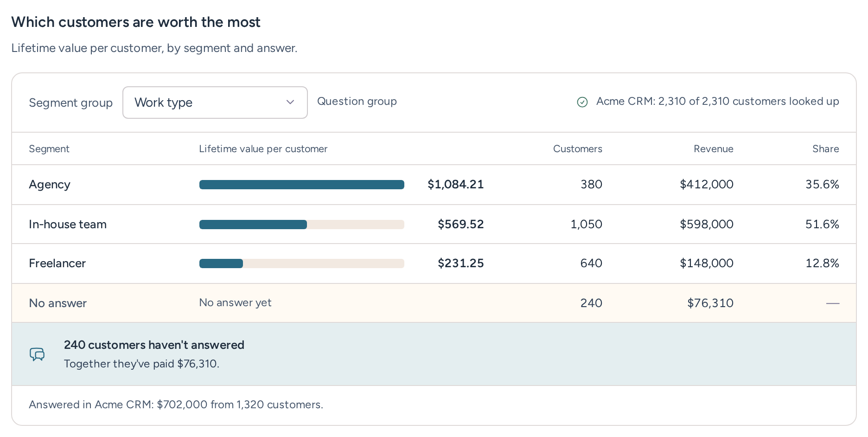Open the Work type segment group dropdown
Screen dimensions: 868x437
[215, 103]
